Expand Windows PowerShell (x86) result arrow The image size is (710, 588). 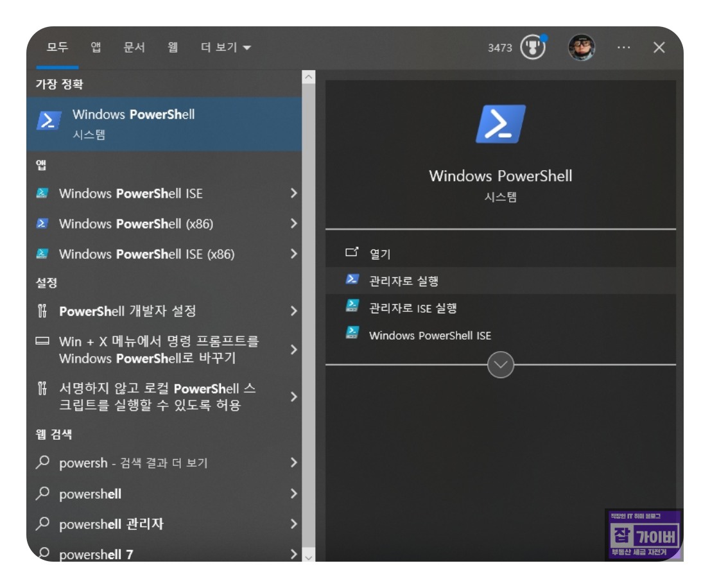coord(293,223)
